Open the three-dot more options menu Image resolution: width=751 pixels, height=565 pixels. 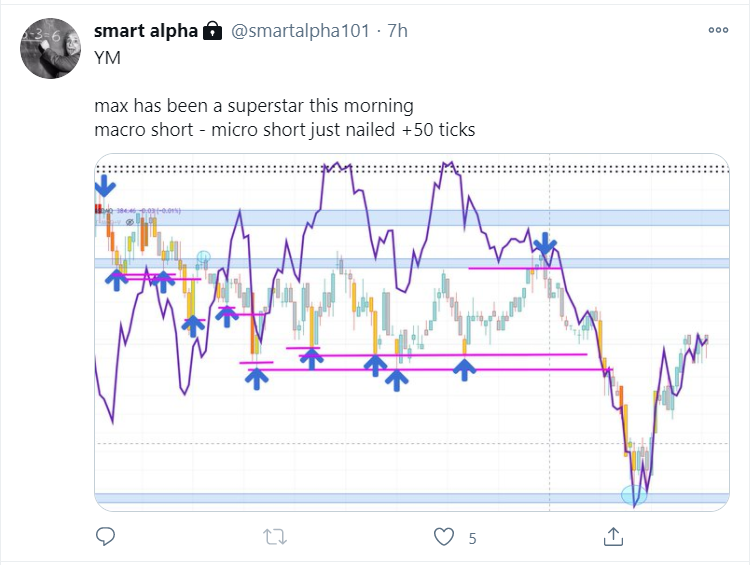point(718,30)
